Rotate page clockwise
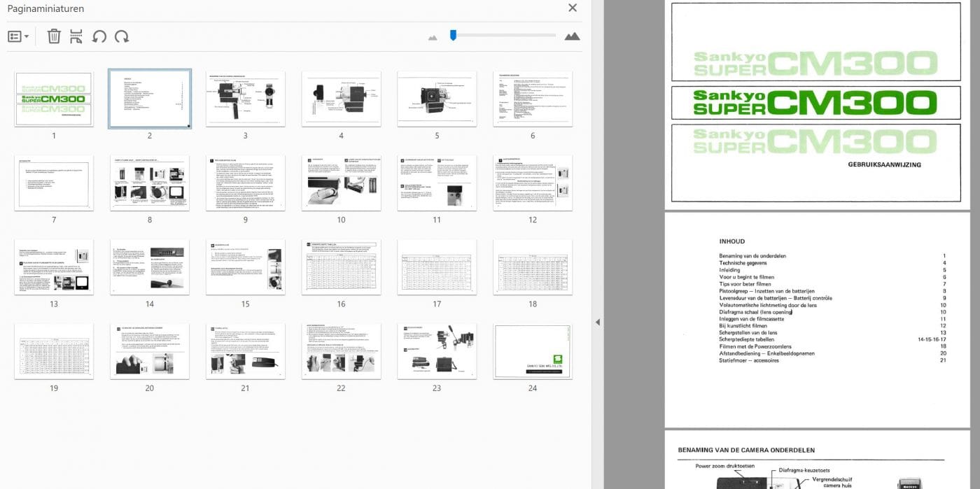The height and width of the screenshot is (489, 980). (122, 36)
